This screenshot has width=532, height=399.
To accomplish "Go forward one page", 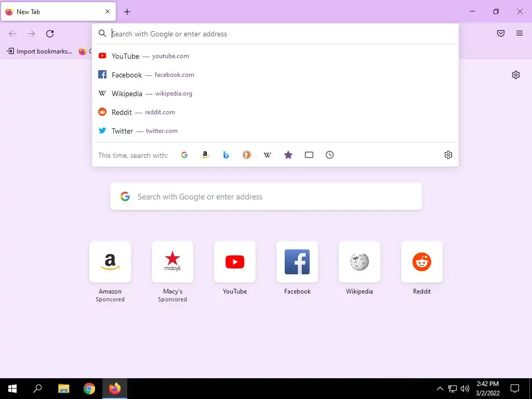I will point(31,34).
